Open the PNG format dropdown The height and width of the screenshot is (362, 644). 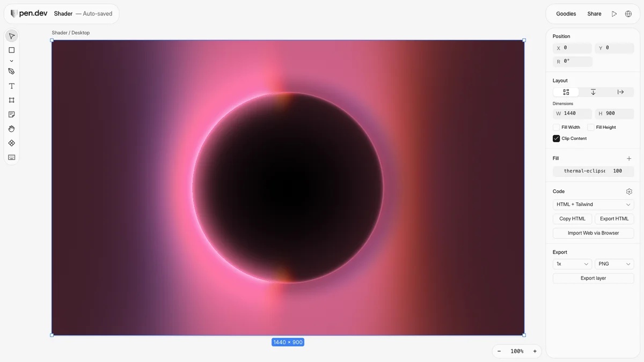[x=614, y=264]
